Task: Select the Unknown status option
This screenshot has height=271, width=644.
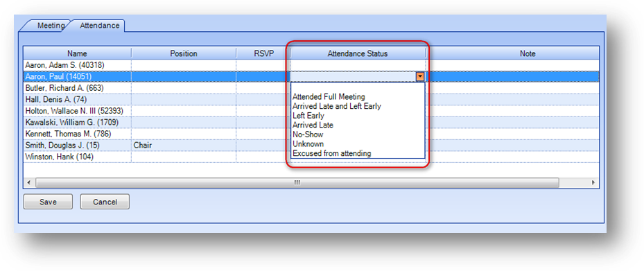Action: pos(308,144)
